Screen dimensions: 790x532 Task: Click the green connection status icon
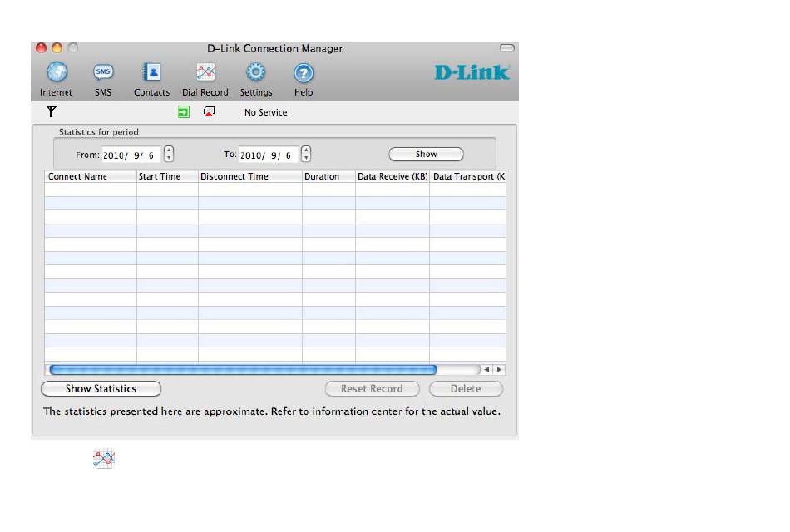pyautogui.click(x=184, y=112)
